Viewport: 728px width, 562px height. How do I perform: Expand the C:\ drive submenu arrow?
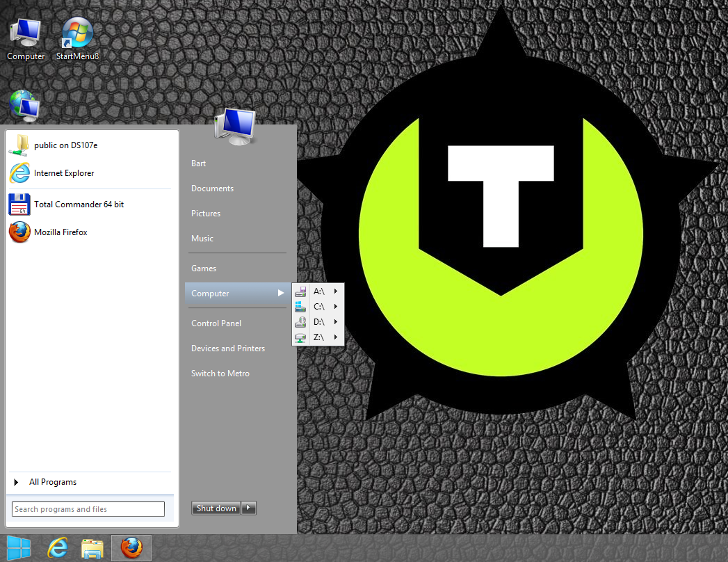pos(335,307)
